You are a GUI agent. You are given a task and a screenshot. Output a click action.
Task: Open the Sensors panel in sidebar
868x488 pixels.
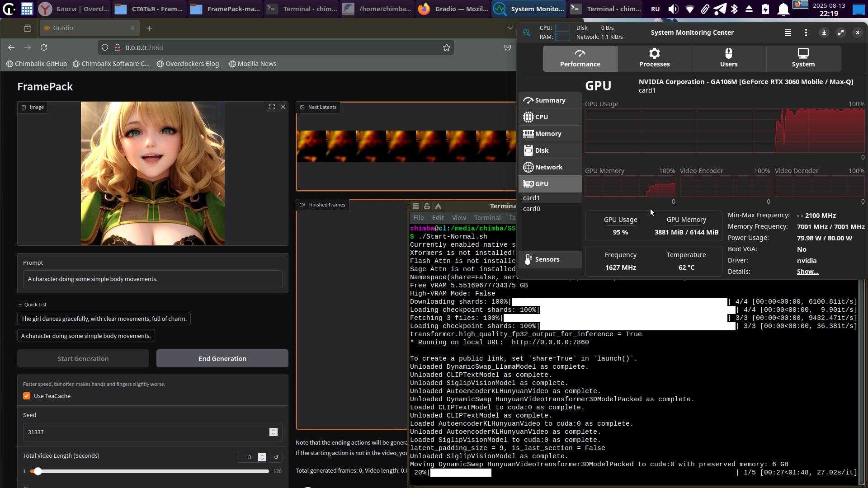[547, 259]
